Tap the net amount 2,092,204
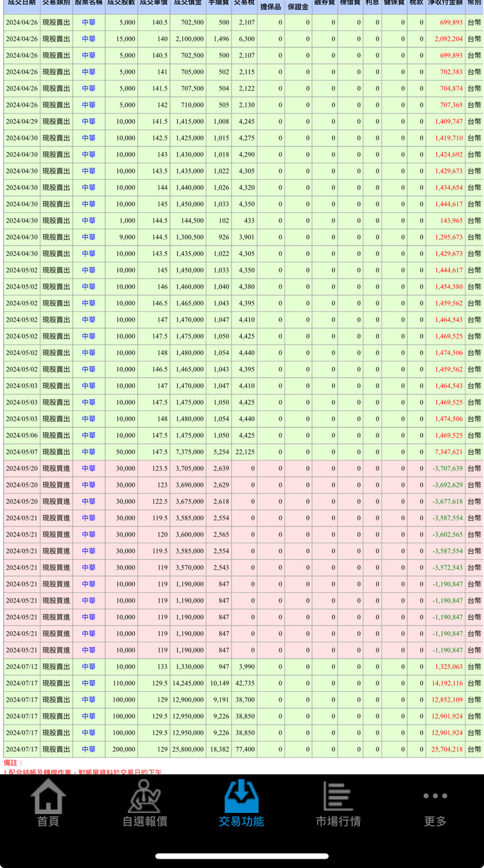484x868 pixels. (447, 38)
